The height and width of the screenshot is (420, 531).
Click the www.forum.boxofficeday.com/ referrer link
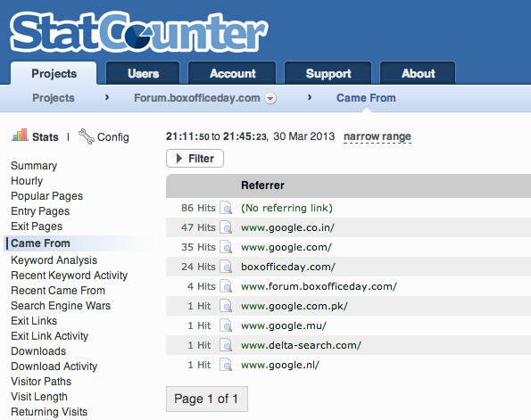click(319, 286)
